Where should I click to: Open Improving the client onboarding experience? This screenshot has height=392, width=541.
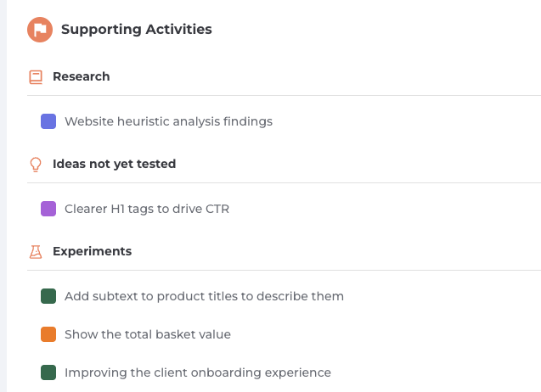click(x=198, y=372)
